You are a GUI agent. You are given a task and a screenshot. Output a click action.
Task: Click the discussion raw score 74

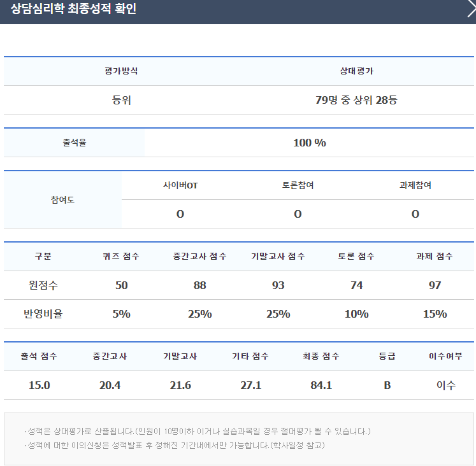tap(356, 285)
